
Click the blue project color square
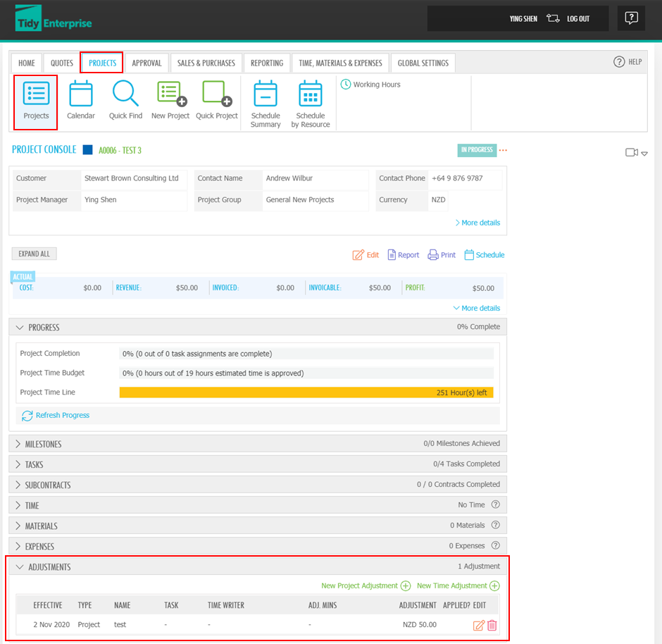87,150
